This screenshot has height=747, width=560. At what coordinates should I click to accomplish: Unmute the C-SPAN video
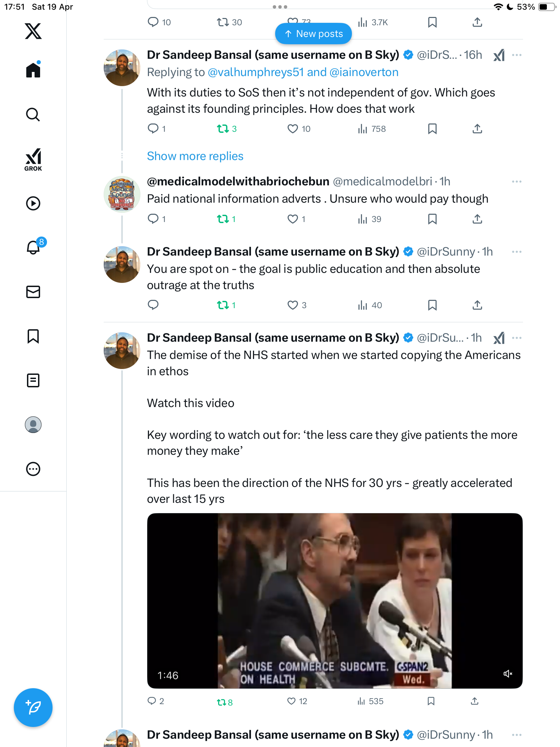[x=507, y=674]
